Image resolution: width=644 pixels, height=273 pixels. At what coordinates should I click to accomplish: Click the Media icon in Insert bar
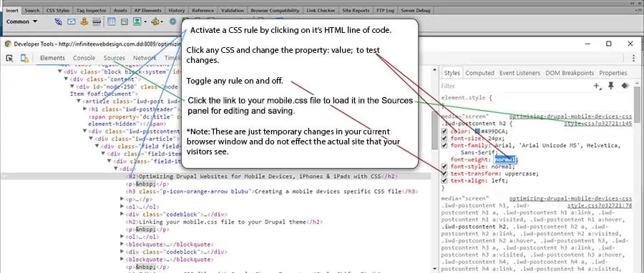tap(155, 21)
